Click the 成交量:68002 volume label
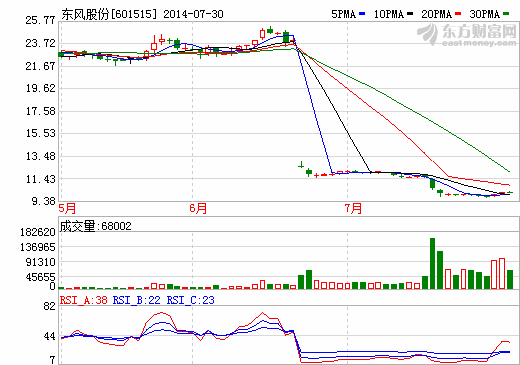Image resolution: width=520 pixels, height=365 pixels. (96, 226)
